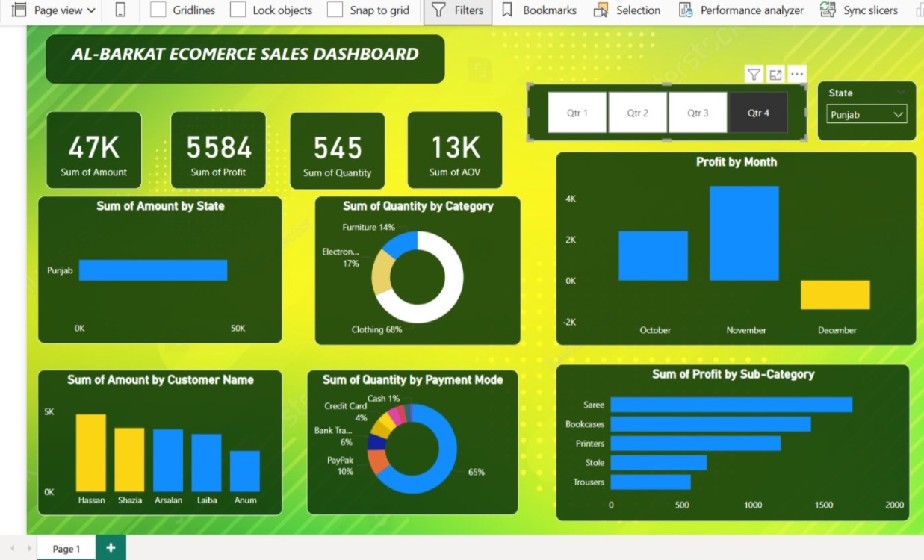Open the Bookmarks pane

(x=539, y=10)
